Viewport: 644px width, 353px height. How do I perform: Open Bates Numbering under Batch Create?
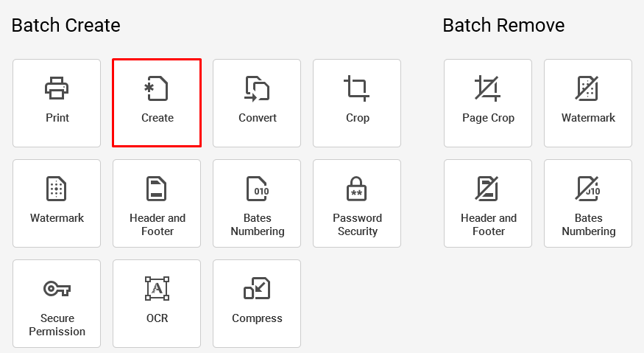tap(257, 203)
